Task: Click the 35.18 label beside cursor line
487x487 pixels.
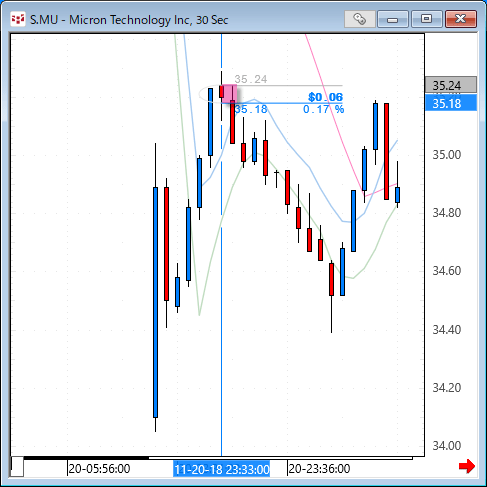Action: 251,109
